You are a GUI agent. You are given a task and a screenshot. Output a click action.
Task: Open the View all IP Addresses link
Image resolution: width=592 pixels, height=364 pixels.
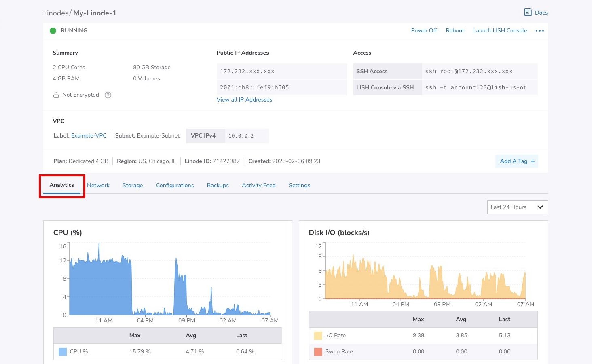click(244, 100)
